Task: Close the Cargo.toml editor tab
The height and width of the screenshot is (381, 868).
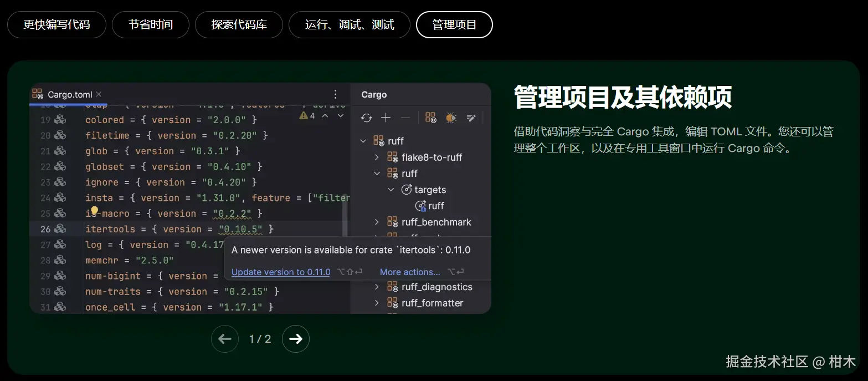Action: pos(99,94)
